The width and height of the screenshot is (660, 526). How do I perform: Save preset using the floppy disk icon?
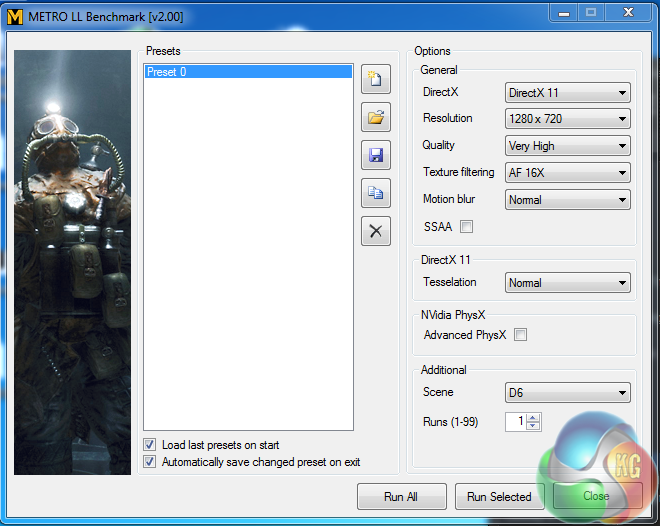(376, 155)
